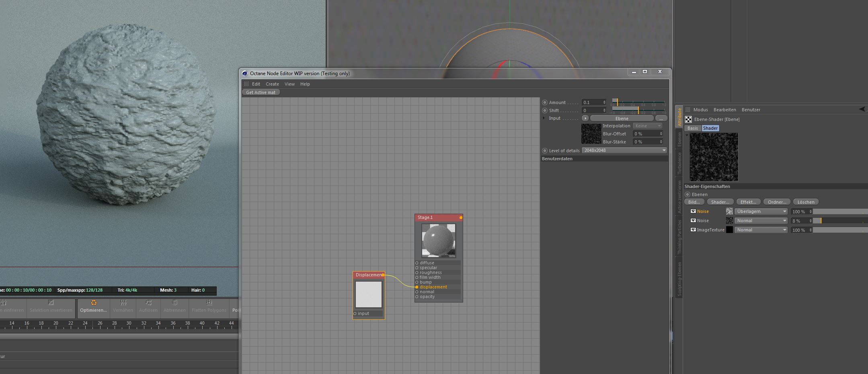
Task: Open blend mode dropdown for ImageTexture layer
Action: point(761,230)
